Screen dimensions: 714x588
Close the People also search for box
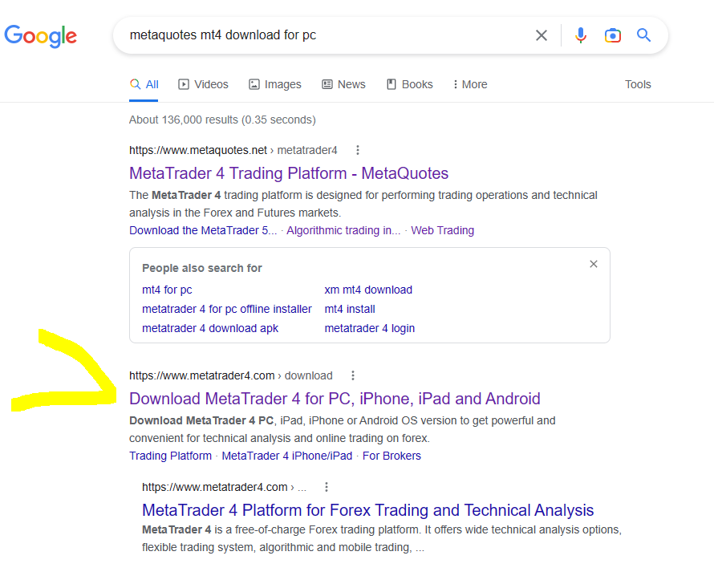pos(594,264)
